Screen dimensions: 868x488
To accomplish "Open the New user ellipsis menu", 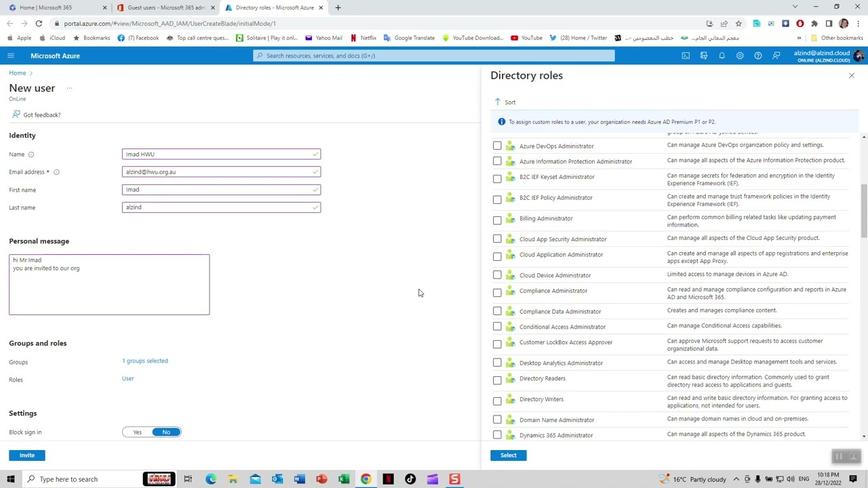I will coord(69,88).
